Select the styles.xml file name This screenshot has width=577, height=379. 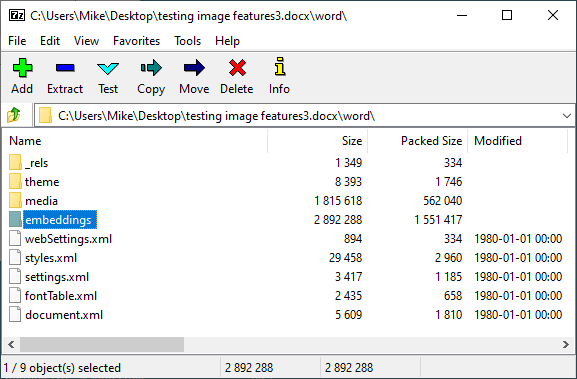[x=51, y=258]
